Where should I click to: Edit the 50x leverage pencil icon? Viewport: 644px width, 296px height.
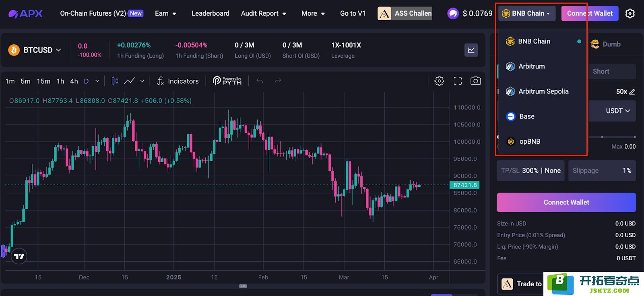[632, 92]
